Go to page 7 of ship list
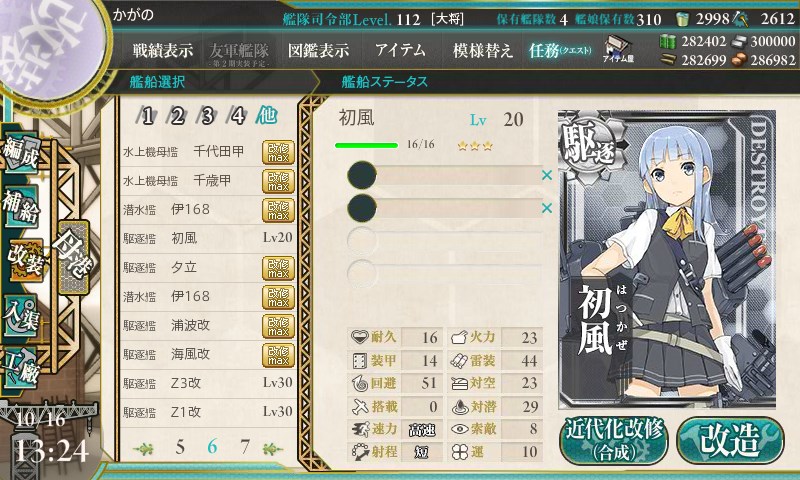800x480 pixels. 245,447
